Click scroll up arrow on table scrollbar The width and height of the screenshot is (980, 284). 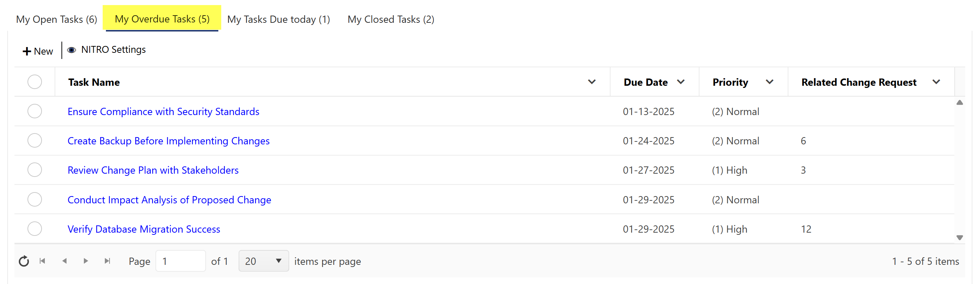pos(959,103)
